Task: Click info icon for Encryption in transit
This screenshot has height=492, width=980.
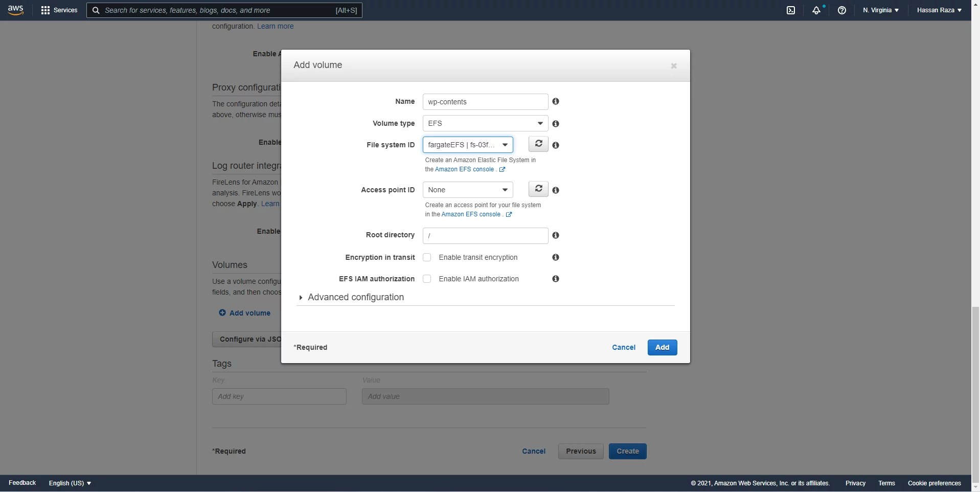Action: click(x=556, y=257)
